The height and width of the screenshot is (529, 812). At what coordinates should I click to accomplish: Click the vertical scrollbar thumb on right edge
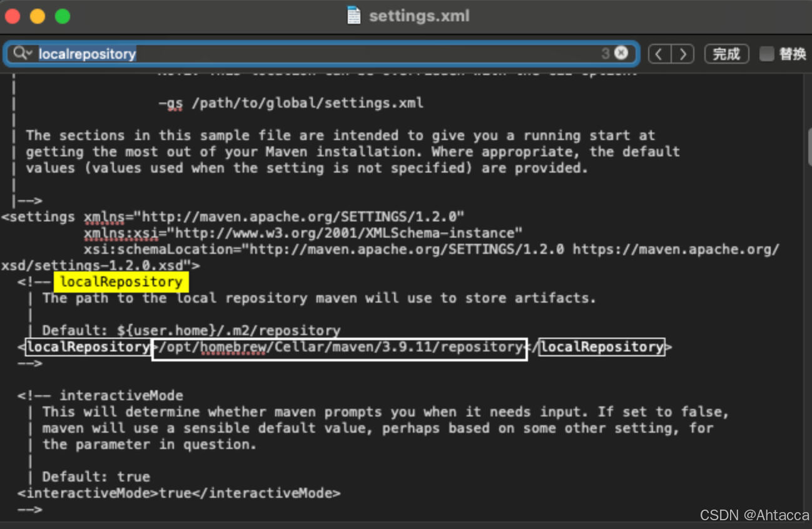[809, 146]
